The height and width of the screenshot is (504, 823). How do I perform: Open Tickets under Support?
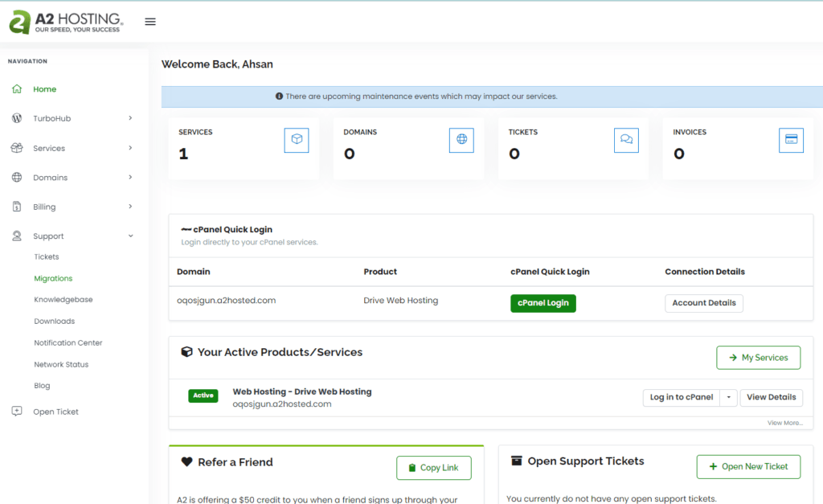pos(46,256)
